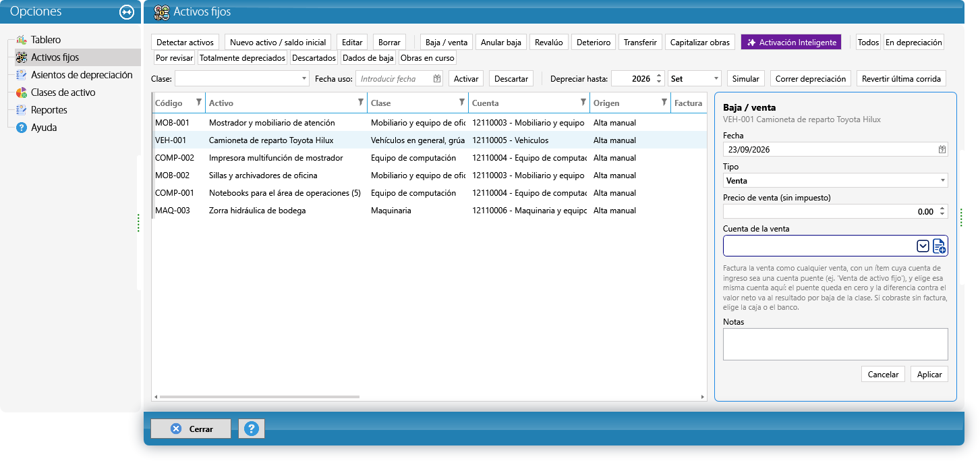Screen dimensions: 980x461
Task: Click the help question mark button
Action: [x=252, y=429]
